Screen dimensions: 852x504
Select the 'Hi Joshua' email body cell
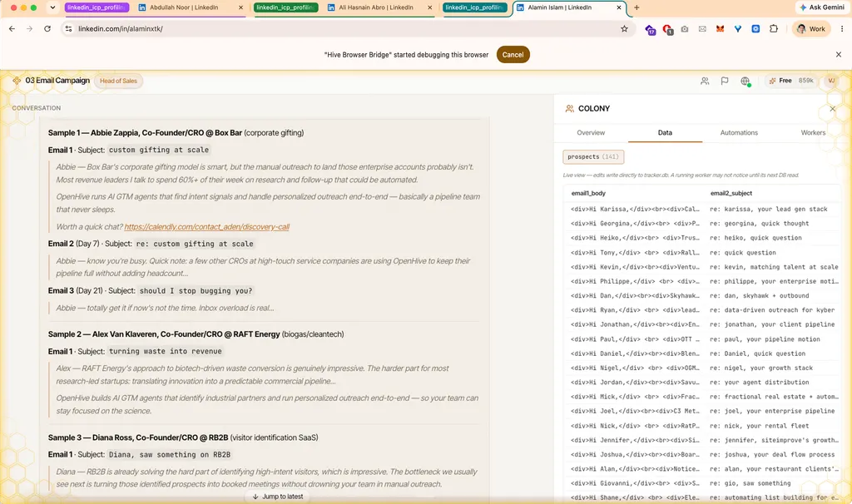pos(635,455)
